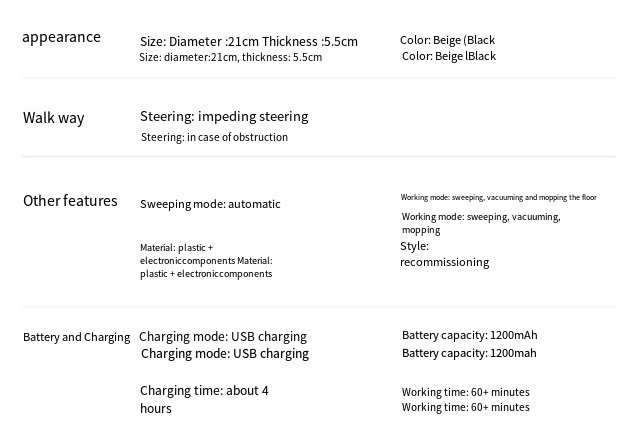The width and height of the screenshot is (641, 448).
Task: Click "Battery capacity: 1200mAh" upper line
Action: [469, 335]
